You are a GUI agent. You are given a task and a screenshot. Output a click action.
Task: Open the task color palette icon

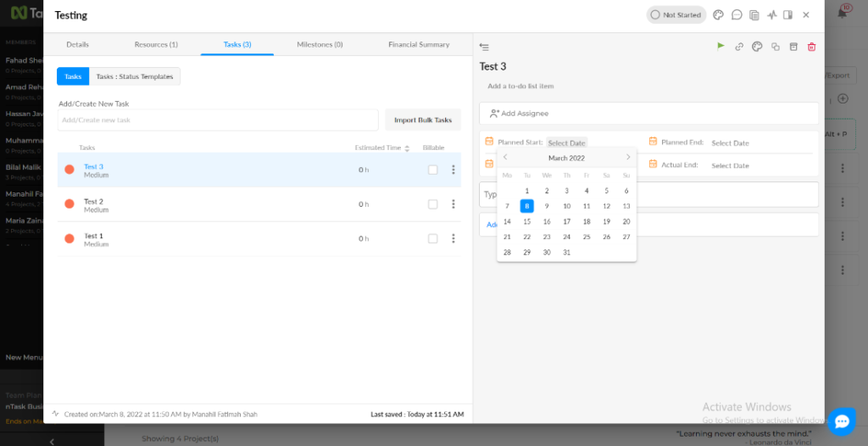[758, 47]
